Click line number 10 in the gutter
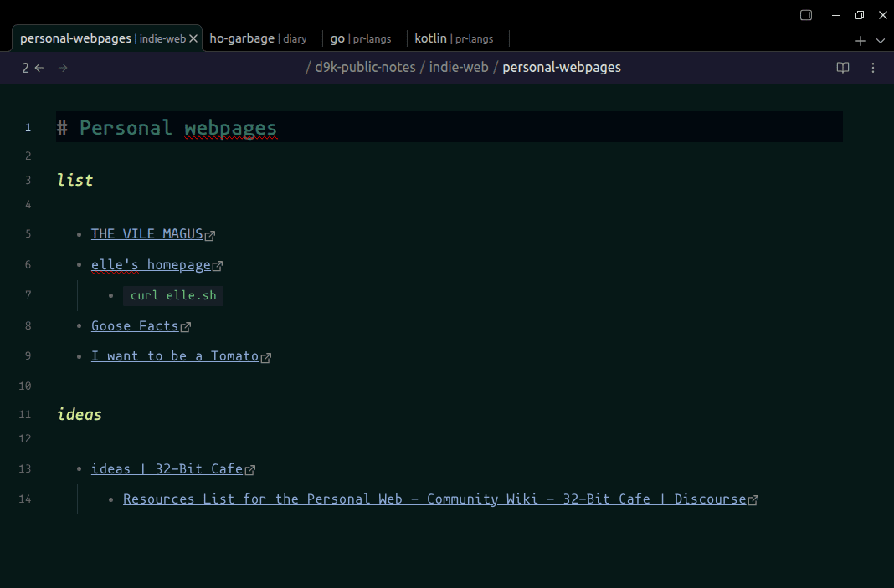This screenshot has width=894, height=588. [x=25, y=386]
